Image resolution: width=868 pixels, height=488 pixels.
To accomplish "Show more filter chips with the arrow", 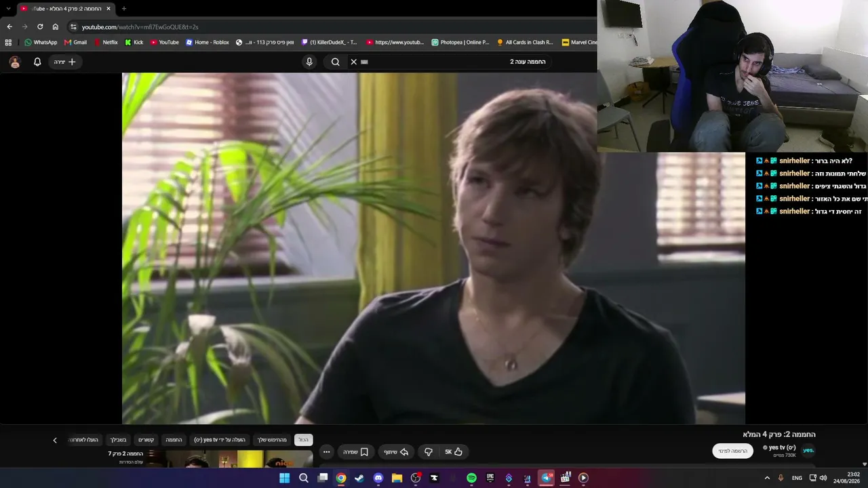I will tap(55, 440).
